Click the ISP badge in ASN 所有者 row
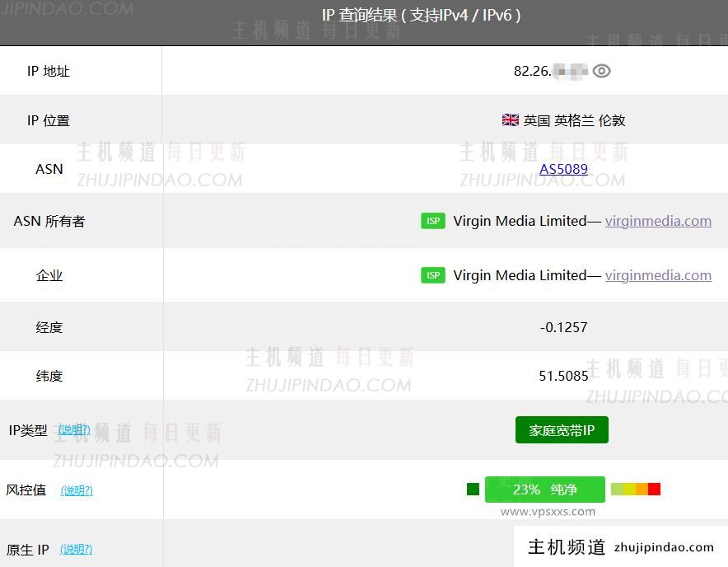 click(433, 221)
